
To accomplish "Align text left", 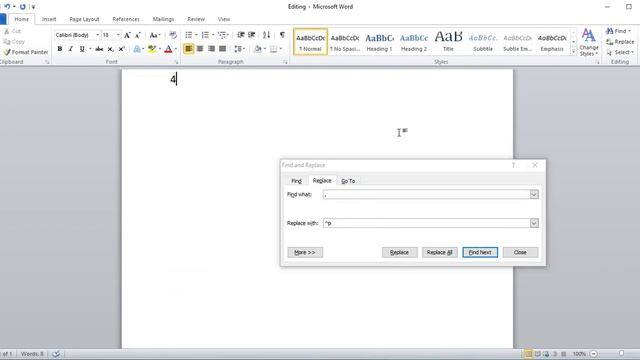I will (x=189, y=49).
